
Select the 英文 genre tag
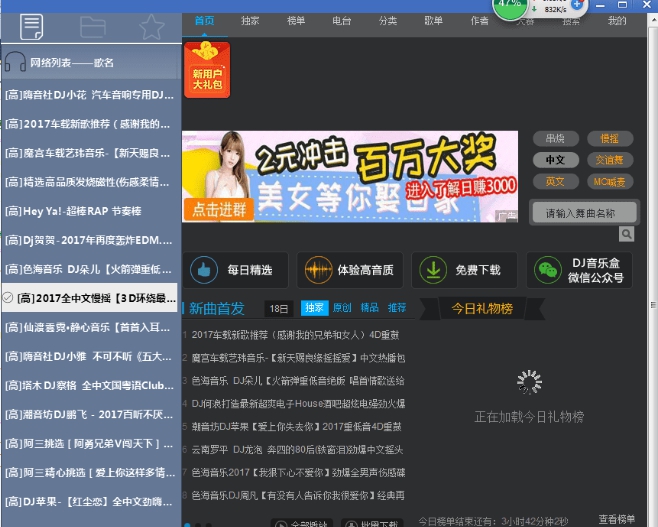556,182
